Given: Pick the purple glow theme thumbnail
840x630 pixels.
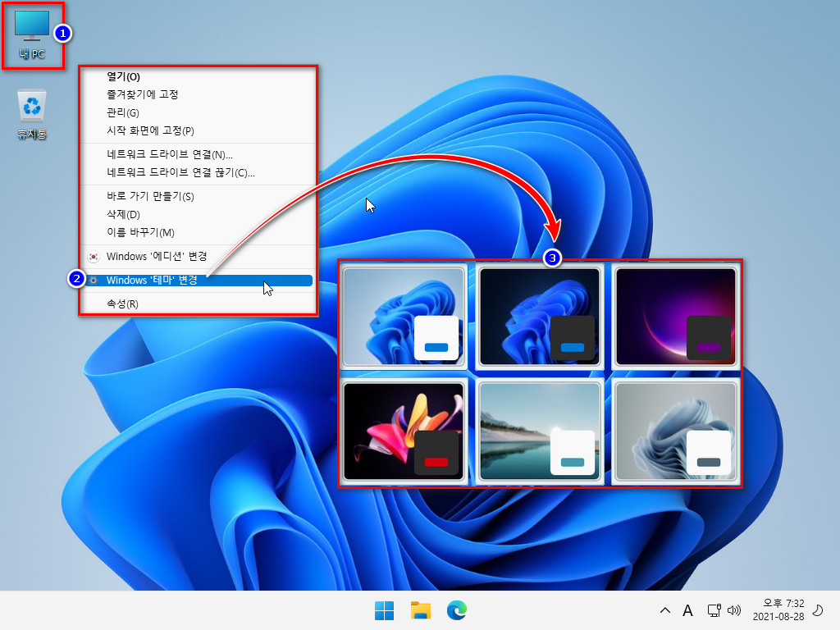Looking at the screenshot, I should click(x=676, y=316).
